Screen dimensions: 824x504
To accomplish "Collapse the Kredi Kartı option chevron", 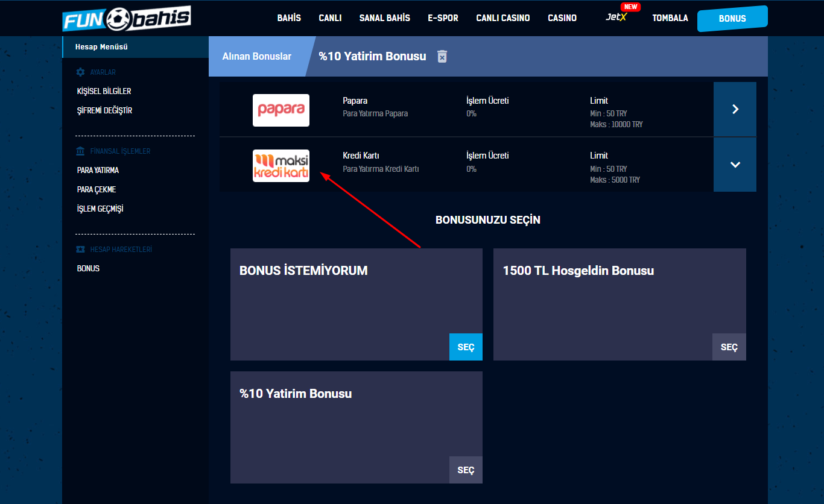I will (x=735, y=165).
